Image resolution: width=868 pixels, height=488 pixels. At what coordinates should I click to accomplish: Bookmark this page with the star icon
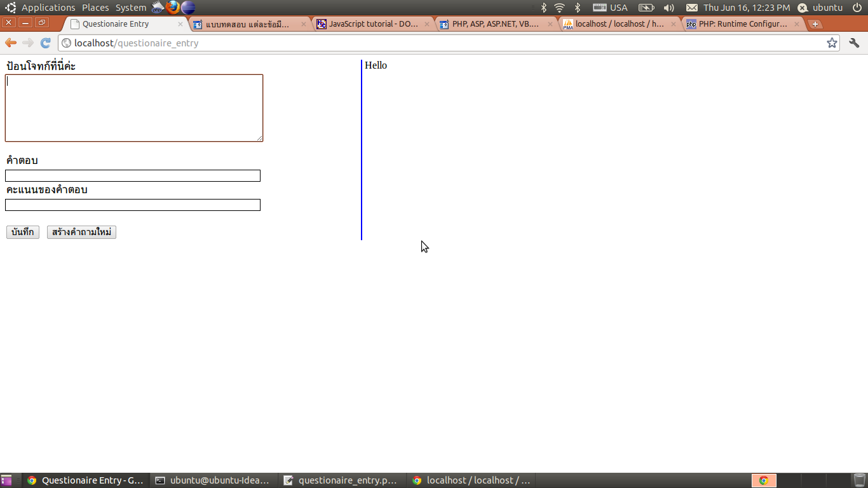(x=832, y=43)
